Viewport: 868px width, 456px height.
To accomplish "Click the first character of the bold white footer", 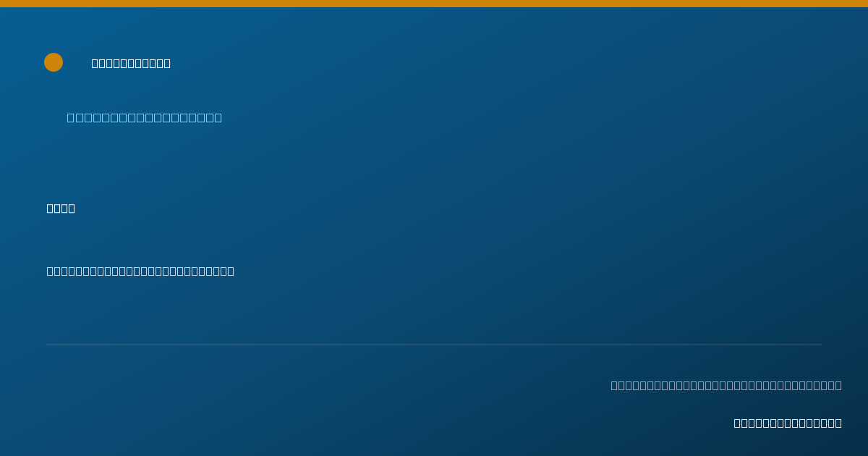I will pyautogui.click(x=738, y=423).
